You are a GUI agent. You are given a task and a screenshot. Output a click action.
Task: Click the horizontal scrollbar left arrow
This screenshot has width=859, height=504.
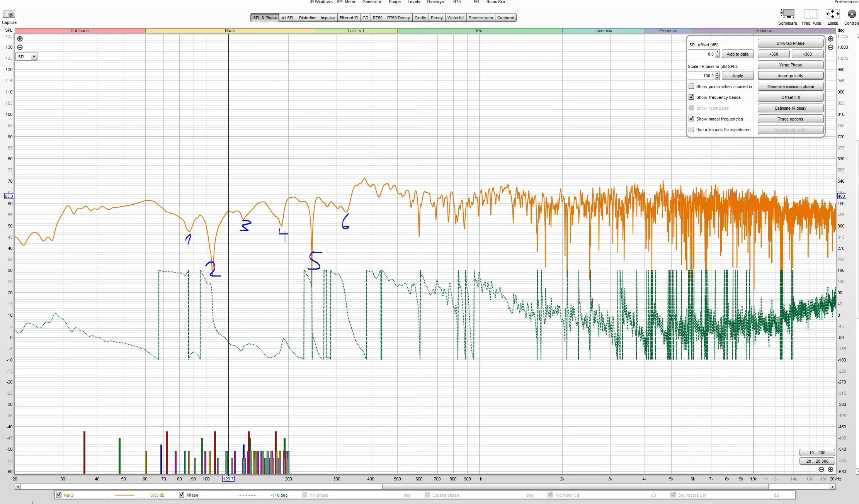pos(17,487)
